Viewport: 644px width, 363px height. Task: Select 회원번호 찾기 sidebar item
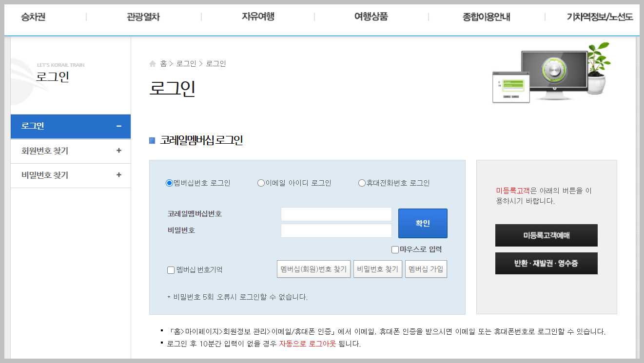tap(71, 151)
